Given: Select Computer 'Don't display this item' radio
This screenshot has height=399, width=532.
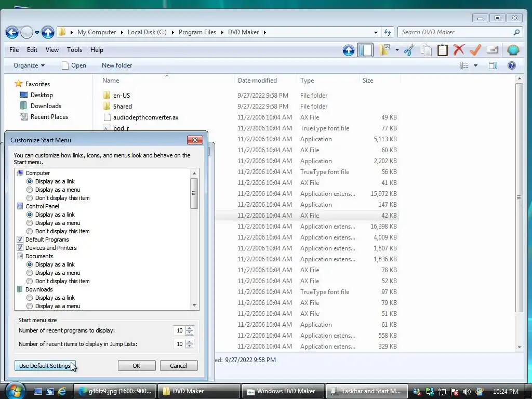Looking at the screenshot, I should (30, 198).
